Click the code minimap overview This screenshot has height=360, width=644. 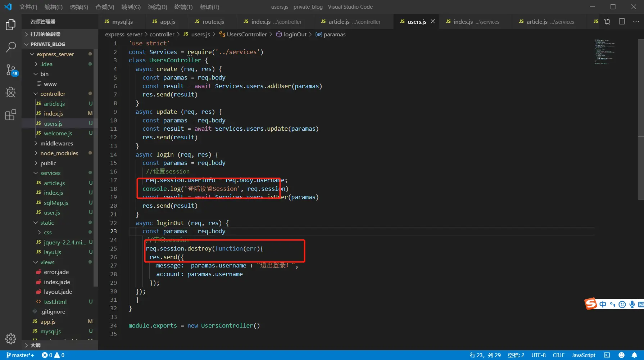pyautogui.click(x=604, y=51)
